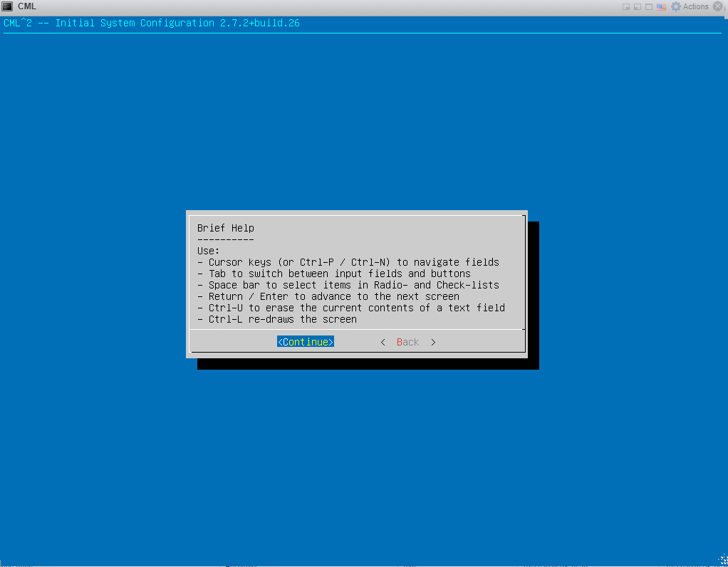Click the resize grip in the console corner
The image size is (728, 567).
click(x=723, y=559)
